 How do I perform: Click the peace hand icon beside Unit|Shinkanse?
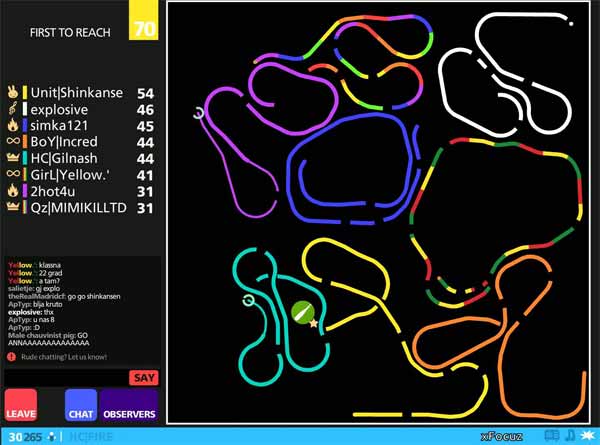click(x=14, y=92)
